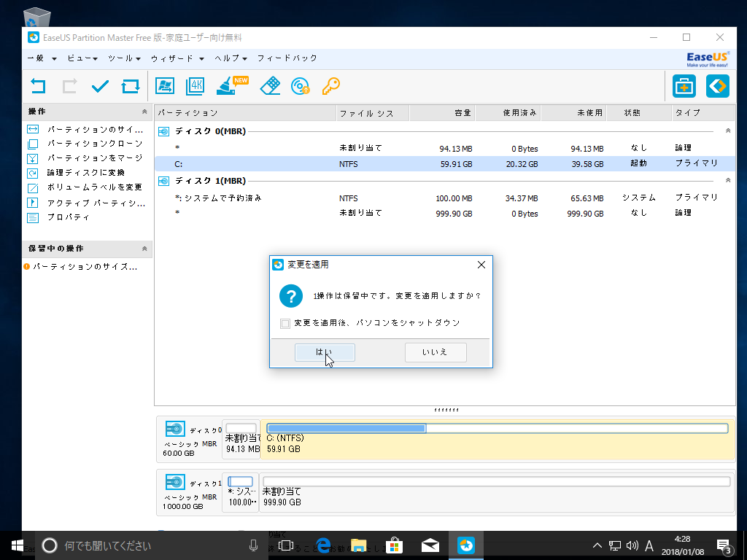Image resolution: width=747 pixels, height=560 pixels.
Task: Open the ビュー menu dropdown
Action: [x=82, y=58]
